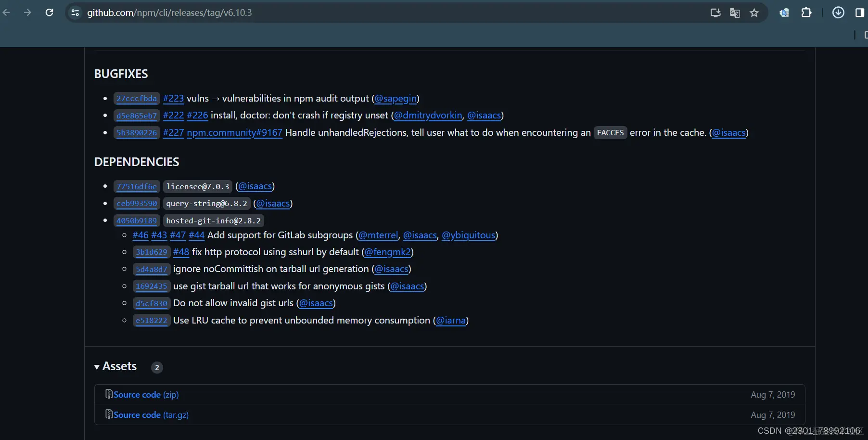
Task: Click @isaacs on the query-string@6.8.2 line
Action: [x=273, y=204]
